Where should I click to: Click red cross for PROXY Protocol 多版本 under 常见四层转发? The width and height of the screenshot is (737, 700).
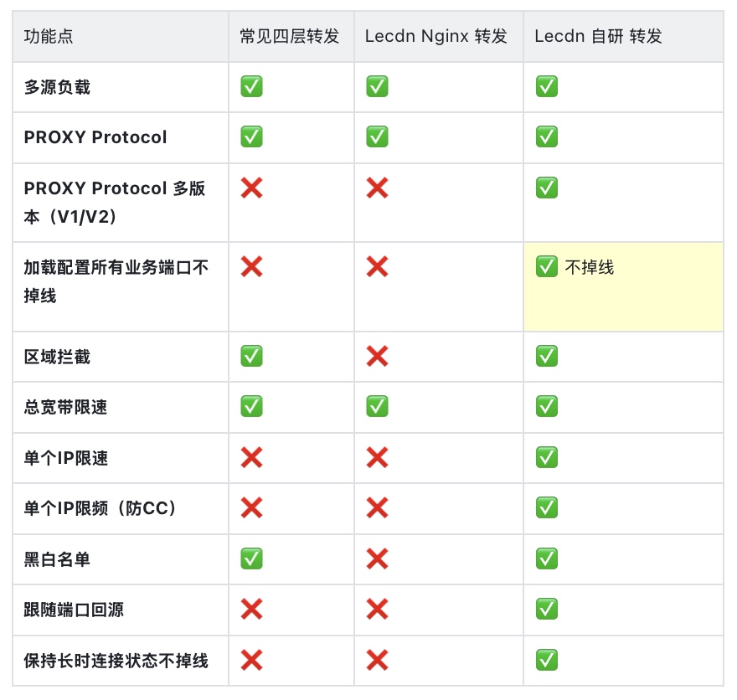coord(251,188)
